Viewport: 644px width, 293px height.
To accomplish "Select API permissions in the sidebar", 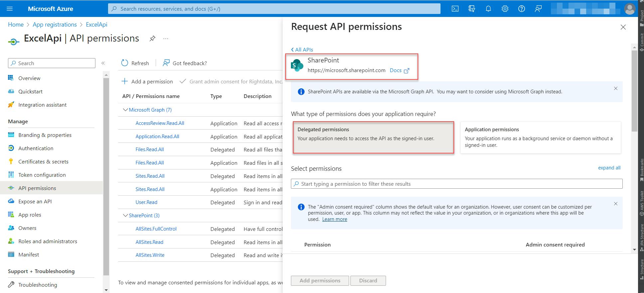I will pyautogui.click(x=52, y=188).
